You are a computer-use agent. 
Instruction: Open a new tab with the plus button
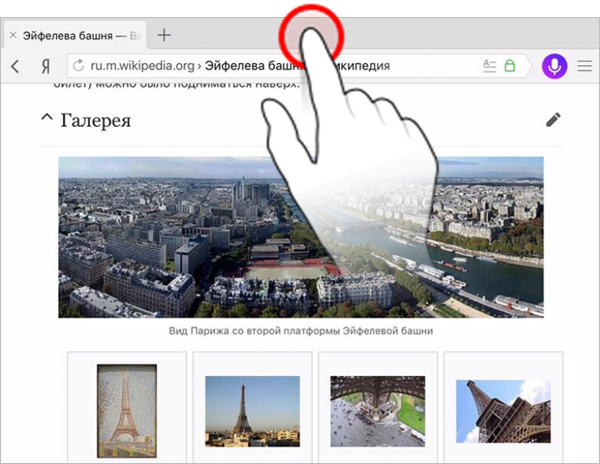(x=164, y=35)
